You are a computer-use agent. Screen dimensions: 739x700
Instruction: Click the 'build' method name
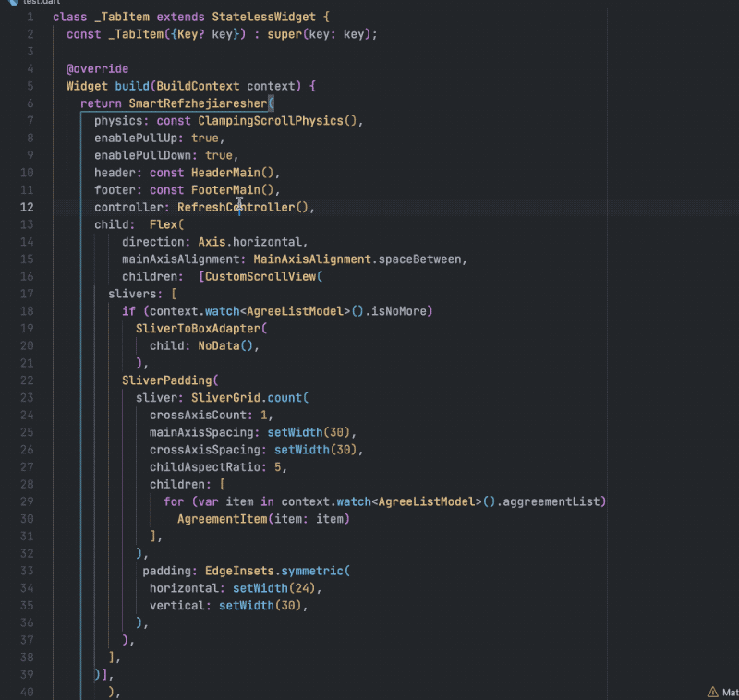coord(132,86)
